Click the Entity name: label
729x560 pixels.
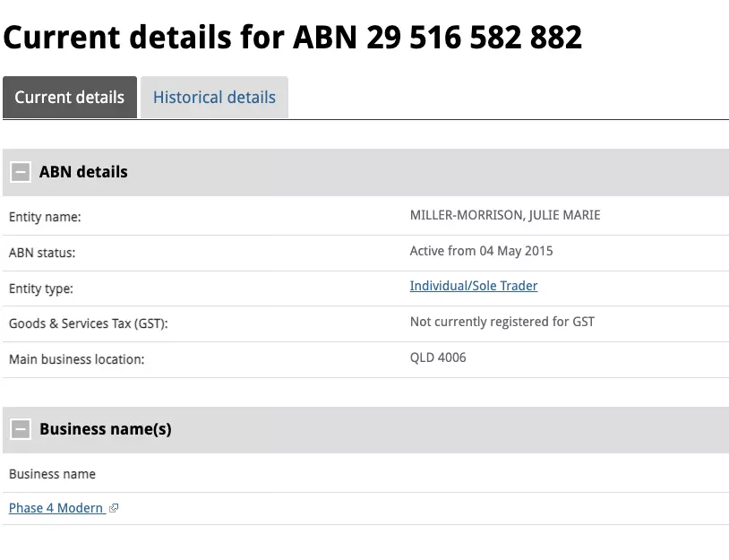(x=45, y=217)
